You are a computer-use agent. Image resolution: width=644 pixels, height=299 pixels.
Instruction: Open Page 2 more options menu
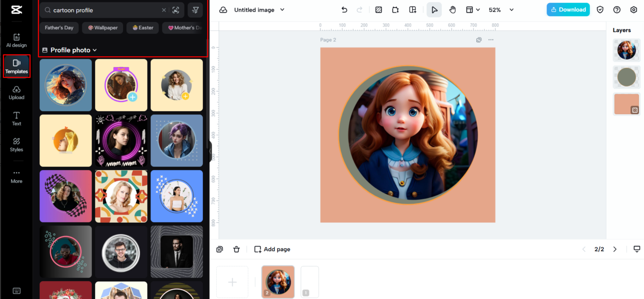(491, 40)
